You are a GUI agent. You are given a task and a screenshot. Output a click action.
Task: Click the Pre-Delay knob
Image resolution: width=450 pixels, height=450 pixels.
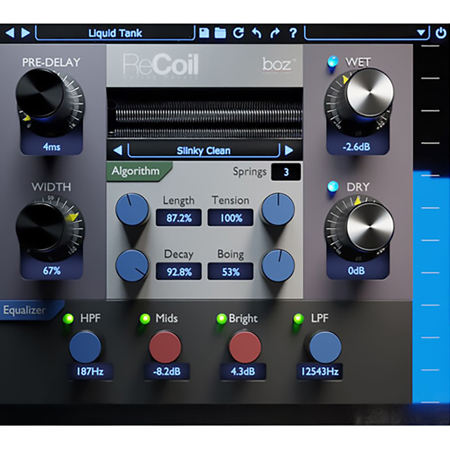click(41, 93)
